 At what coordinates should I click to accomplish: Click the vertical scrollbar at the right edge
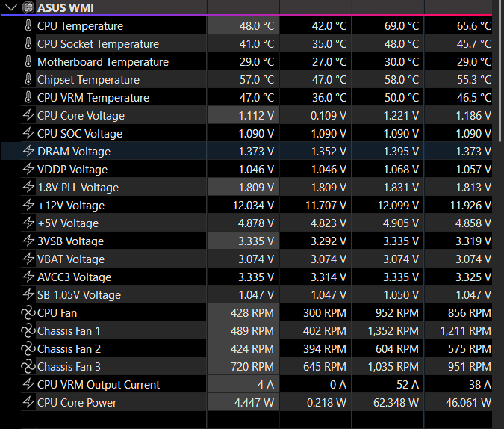[500, 71]
